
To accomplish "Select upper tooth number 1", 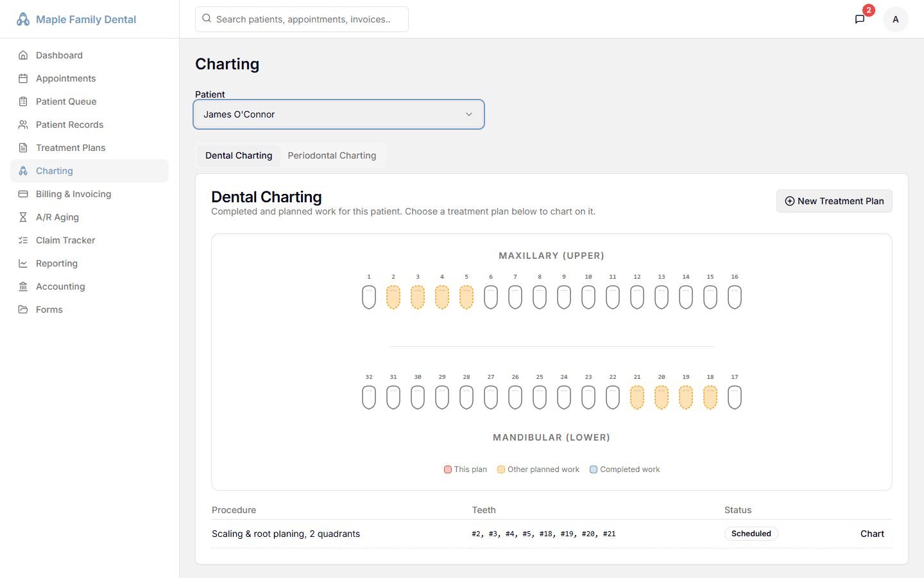I will pos(369,297).
